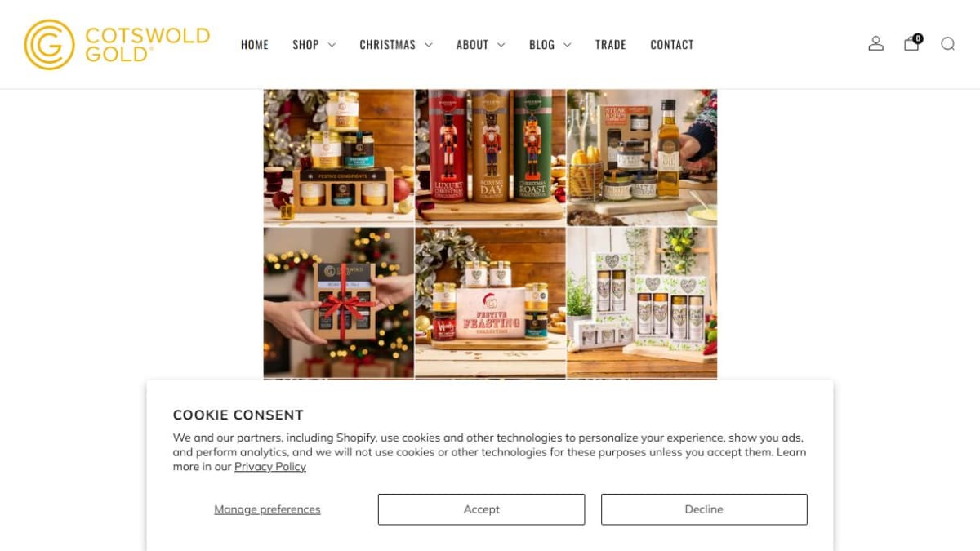Open the red-ribbon gift box photo
Viewport: 980px width, 551px height.
point(338,302)
